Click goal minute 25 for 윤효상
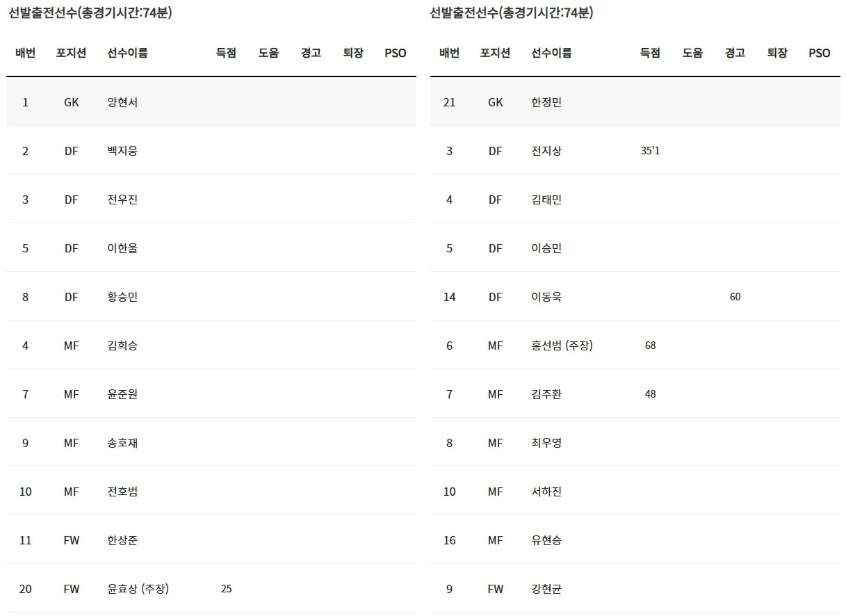Screen dimensions: 846x616 coord(226,589)
